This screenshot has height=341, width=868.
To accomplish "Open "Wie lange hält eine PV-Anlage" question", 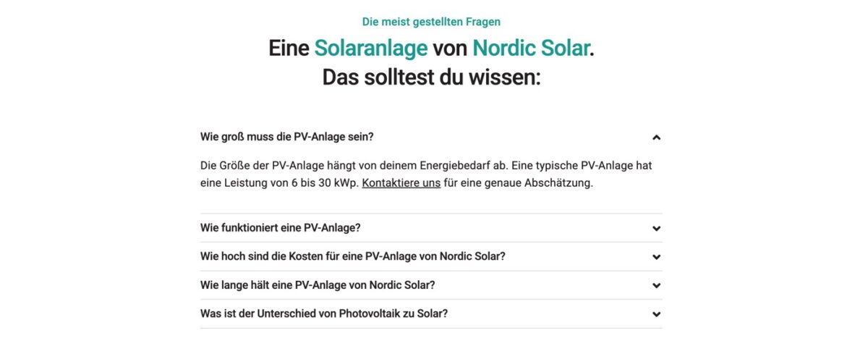I will [x=317, y=285].
